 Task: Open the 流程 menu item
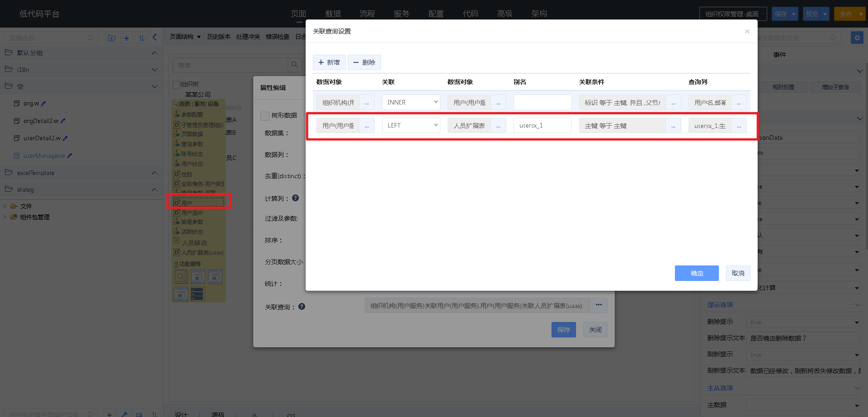pyautogui.click(x=367, y=14)
